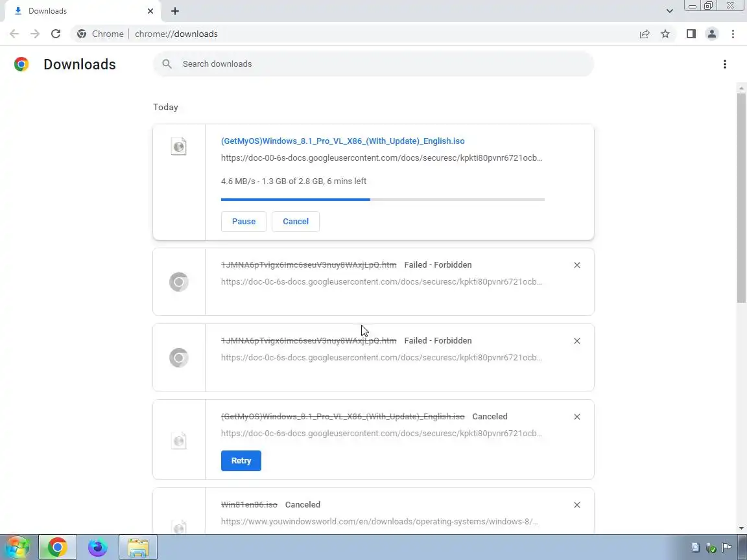
Task: Remove first Failed - Forbidden entry from list
Action: [577, 265]
